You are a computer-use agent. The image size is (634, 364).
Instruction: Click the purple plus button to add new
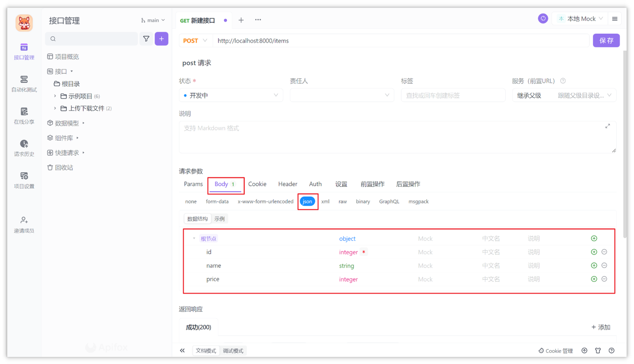click(161, 39)
